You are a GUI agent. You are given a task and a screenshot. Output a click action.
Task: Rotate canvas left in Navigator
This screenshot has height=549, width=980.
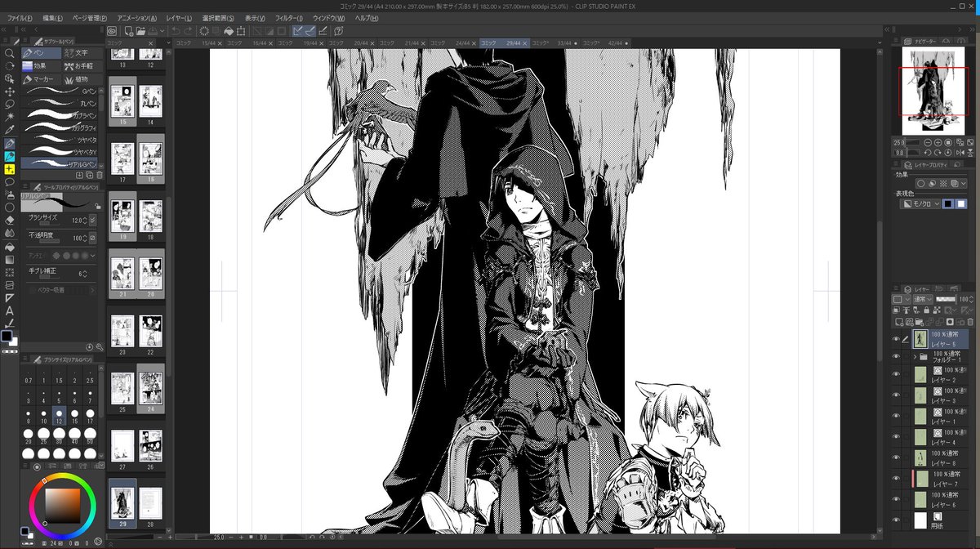[928, 153]
